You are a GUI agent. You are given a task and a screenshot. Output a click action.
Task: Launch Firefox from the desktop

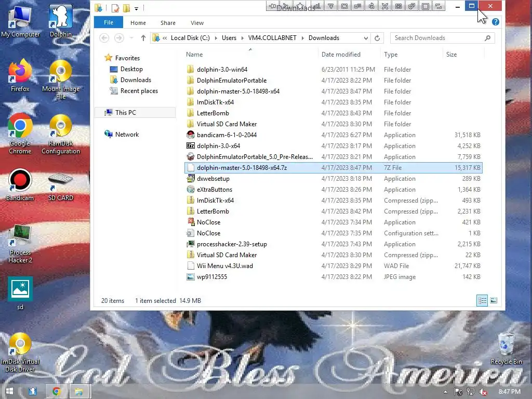[x=20, y=75]
